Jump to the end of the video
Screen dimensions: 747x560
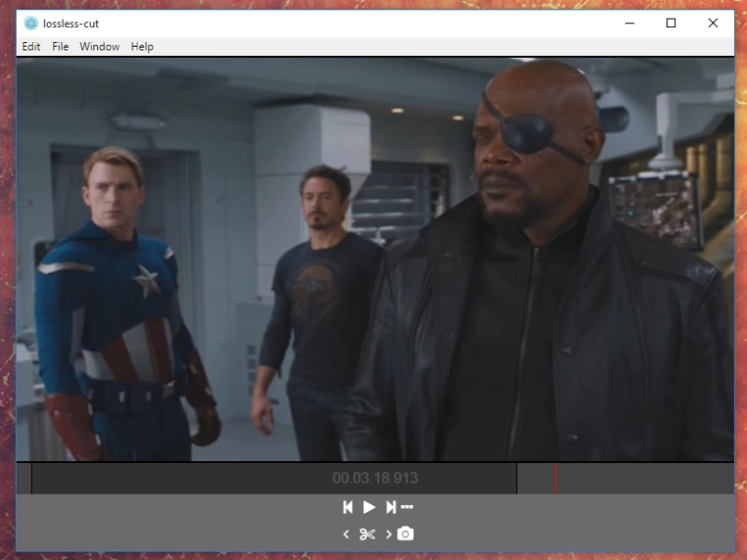click(x=391, y=507)
